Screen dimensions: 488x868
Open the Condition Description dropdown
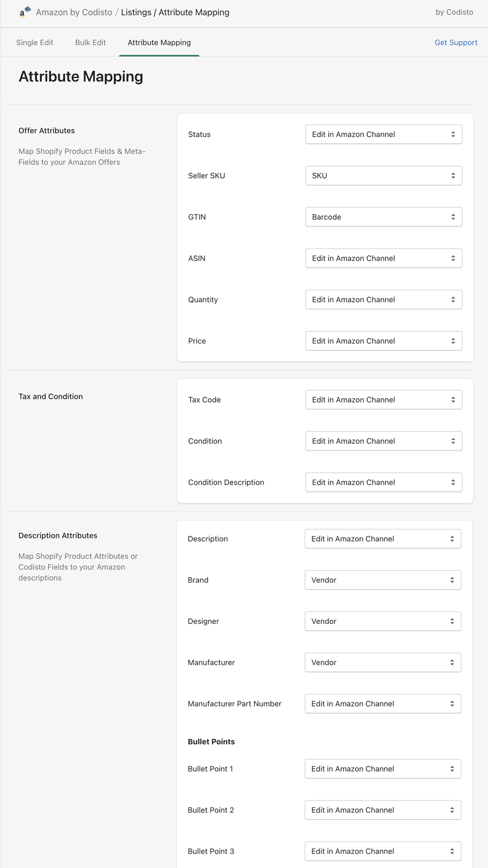tap(383, 482)
